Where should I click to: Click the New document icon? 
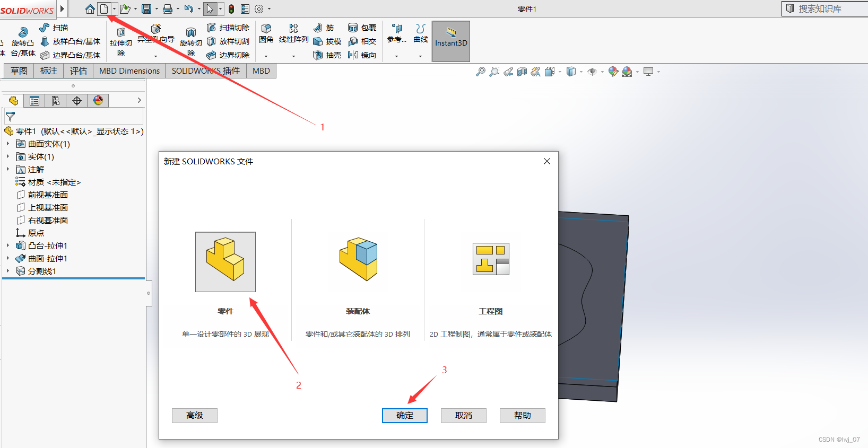[x=104, y=8]
